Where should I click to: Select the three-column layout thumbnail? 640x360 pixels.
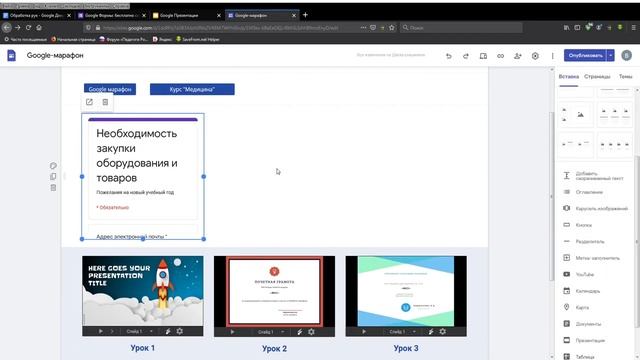pos(615,115)
